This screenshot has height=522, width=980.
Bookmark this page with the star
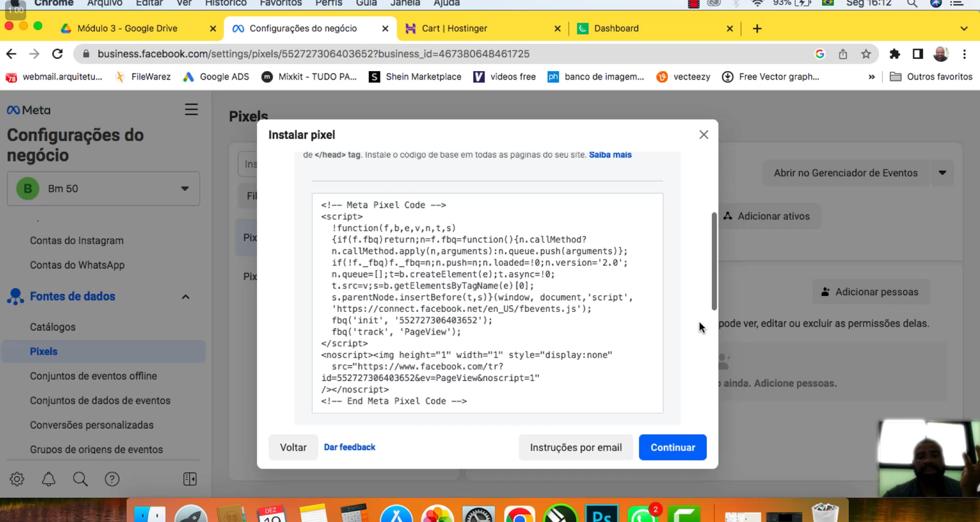click(866, 54)
